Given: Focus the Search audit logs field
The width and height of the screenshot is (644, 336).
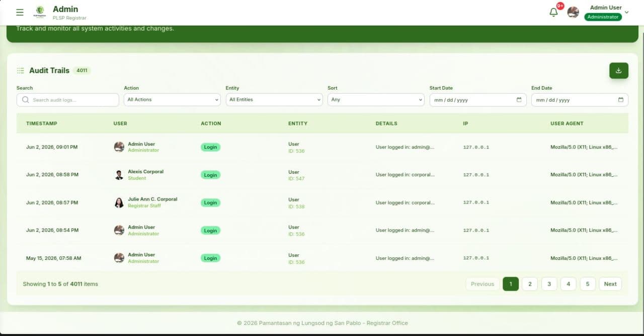Looking at the screenshot, I should (68, 100).
